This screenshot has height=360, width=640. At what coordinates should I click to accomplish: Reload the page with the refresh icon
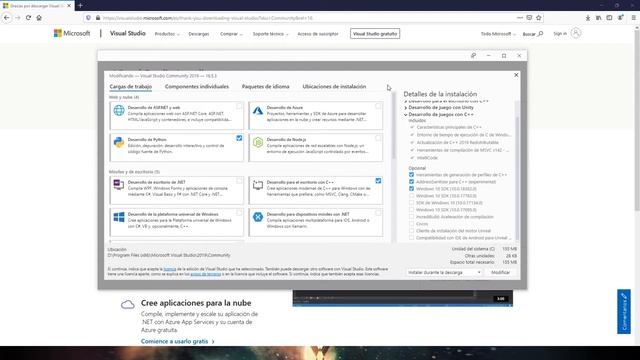28,18
